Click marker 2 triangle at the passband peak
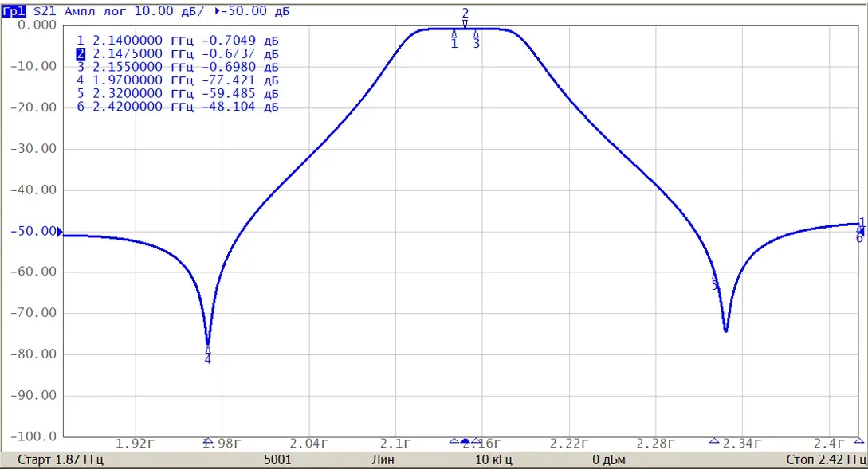Viewport: 868px width, 469px height. 465,24
